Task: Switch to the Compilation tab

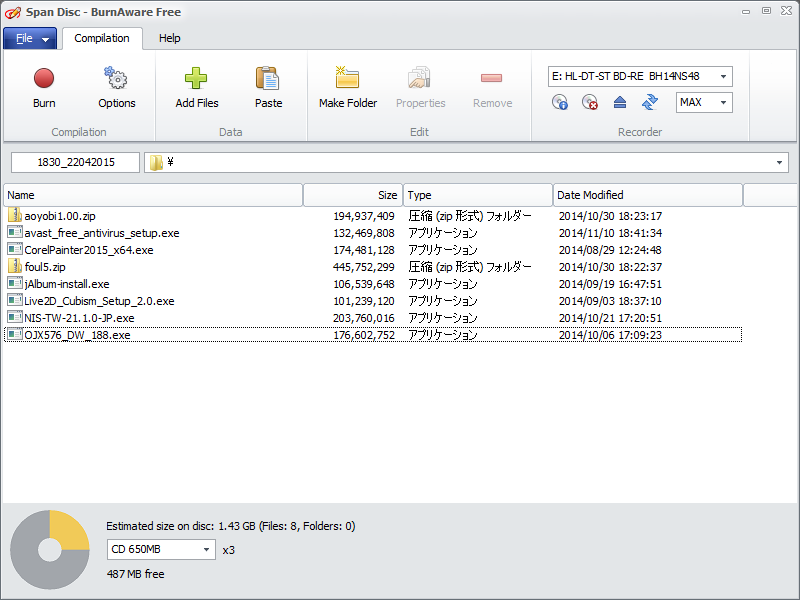Action: [102, 38]
